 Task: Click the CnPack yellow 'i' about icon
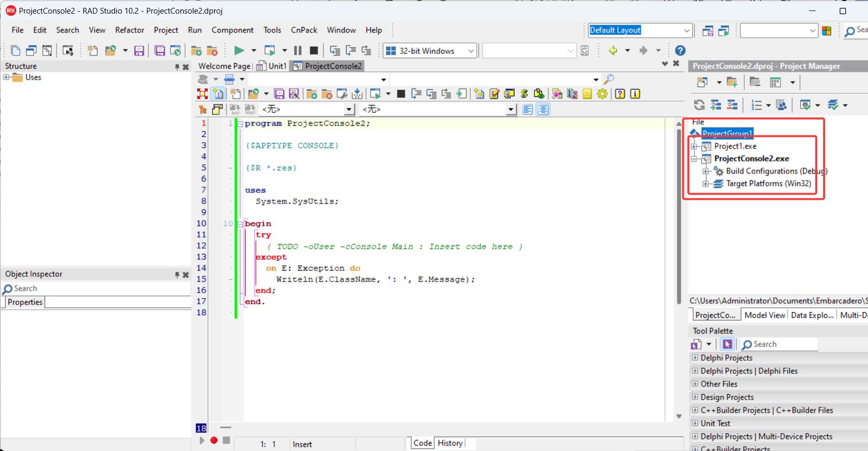(635, 94)
